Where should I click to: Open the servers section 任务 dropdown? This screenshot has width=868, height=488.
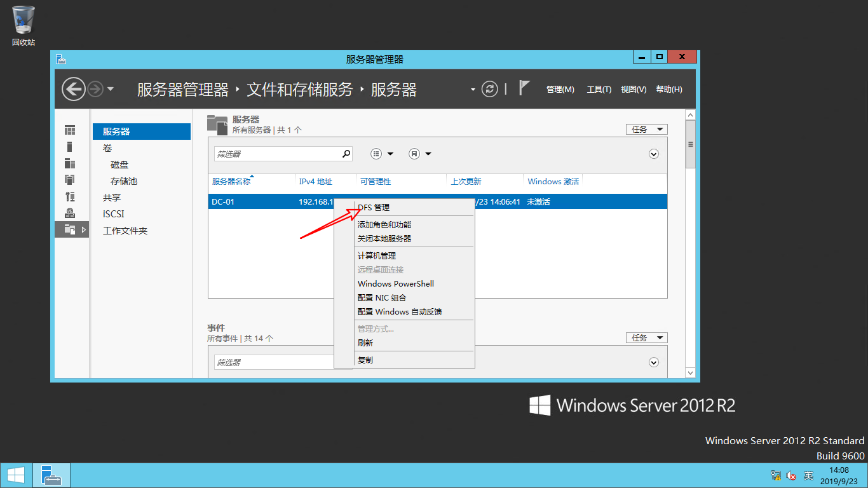coord(647,129)
